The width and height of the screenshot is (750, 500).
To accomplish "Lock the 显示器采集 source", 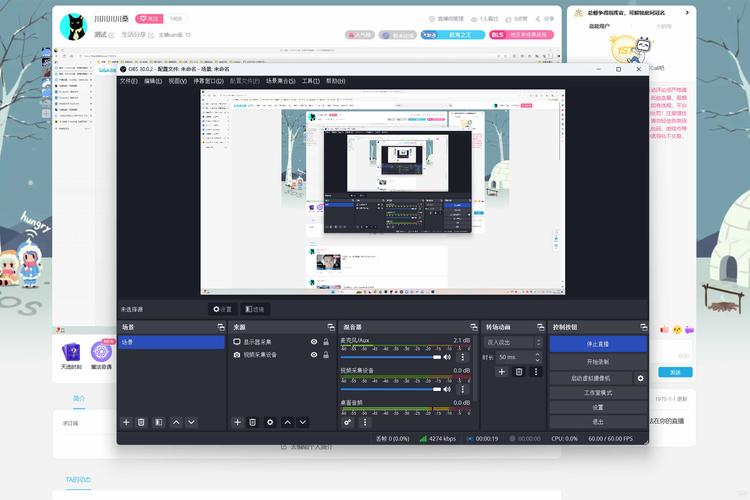I will point(326,342).
